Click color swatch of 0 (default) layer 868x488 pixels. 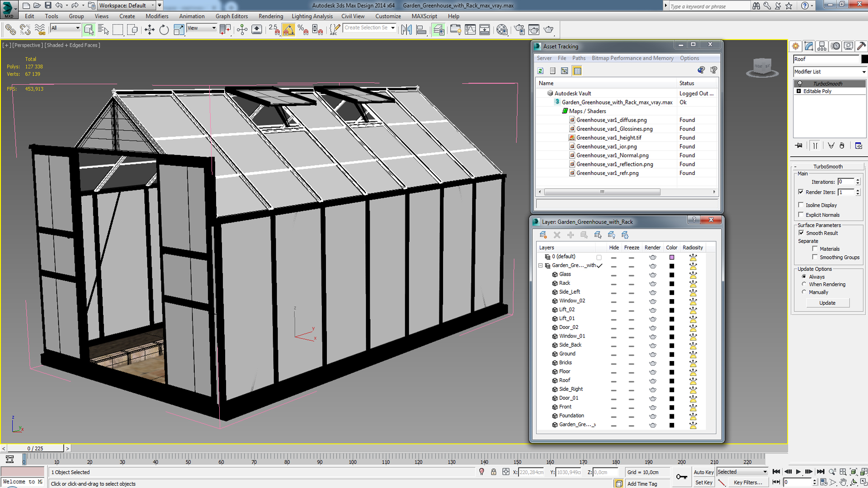coord(672,257)
